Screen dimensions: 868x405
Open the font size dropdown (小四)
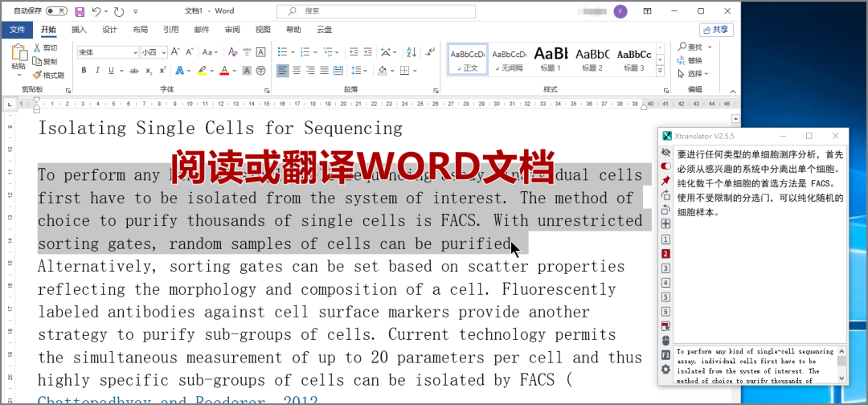[163, 52]
